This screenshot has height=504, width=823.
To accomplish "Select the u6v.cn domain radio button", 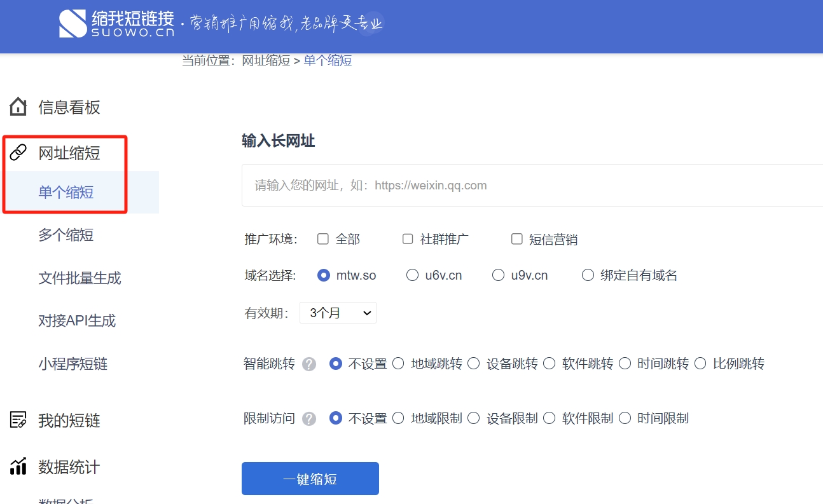I will 413,275.
